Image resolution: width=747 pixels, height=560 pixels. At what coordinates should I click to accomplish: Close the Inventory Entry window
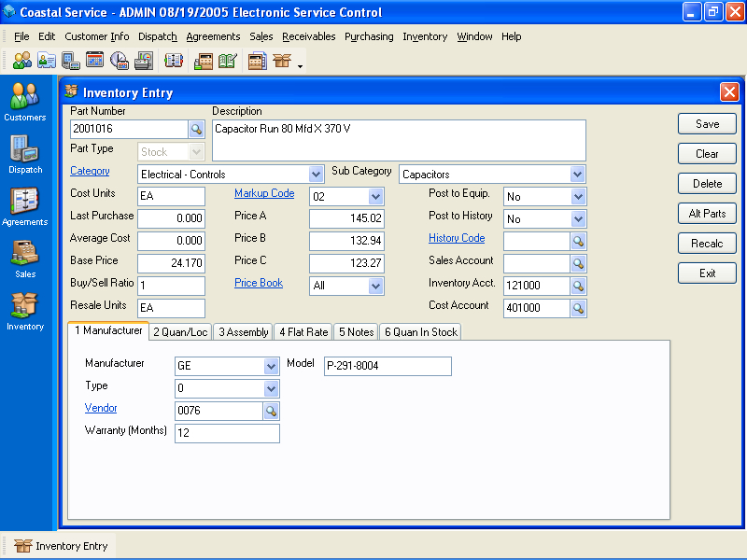pos(729,91)
